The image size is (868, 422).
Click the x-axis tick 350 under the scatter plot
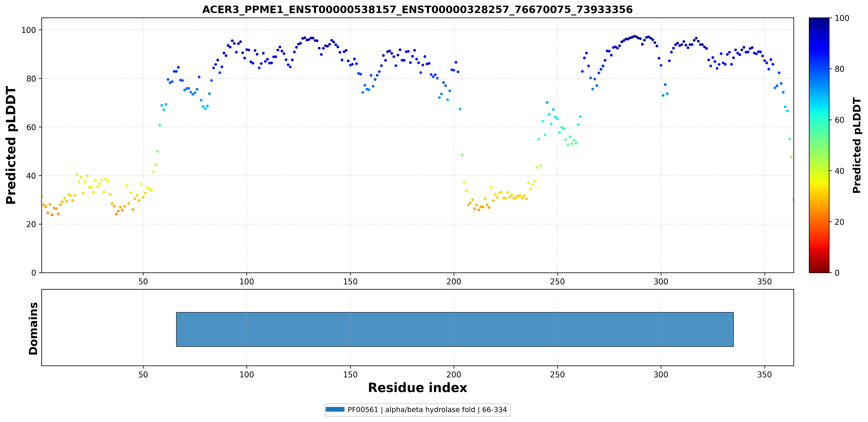pyautogui.click(x=764, y=281)
